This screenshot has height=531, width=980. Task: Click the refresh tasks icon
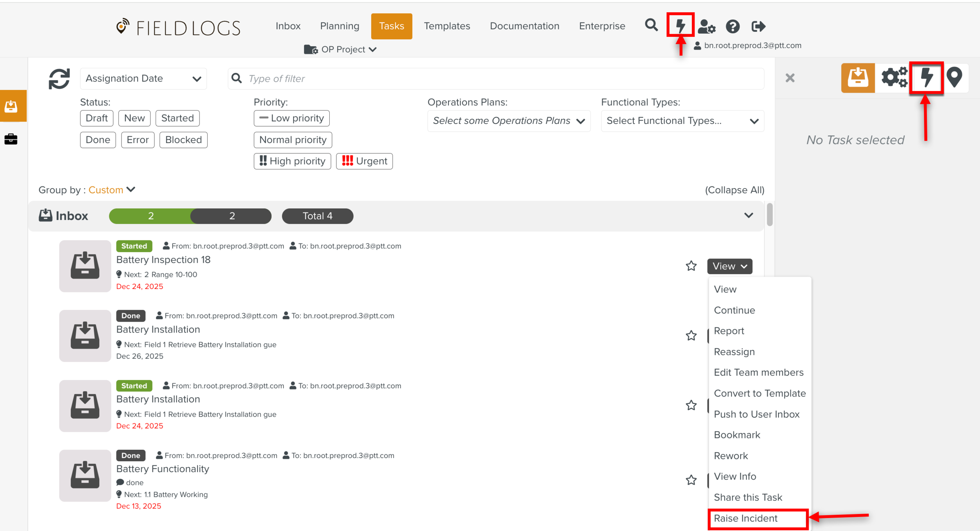pyautogui.click(x=59, y=79)
